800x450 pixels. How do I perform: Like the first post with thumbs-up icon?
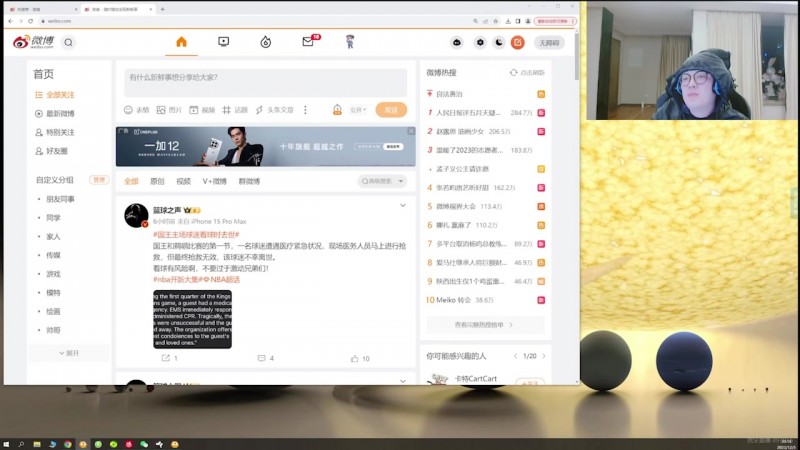355,359
